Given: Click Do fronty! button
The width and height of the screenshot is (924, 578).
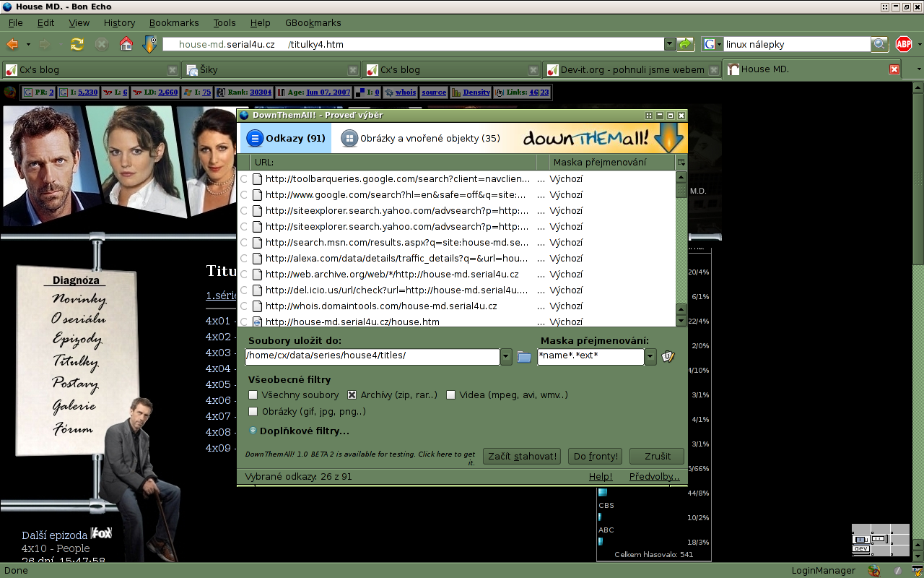Looking at the screenshot, I should click(x=596, y=456).
